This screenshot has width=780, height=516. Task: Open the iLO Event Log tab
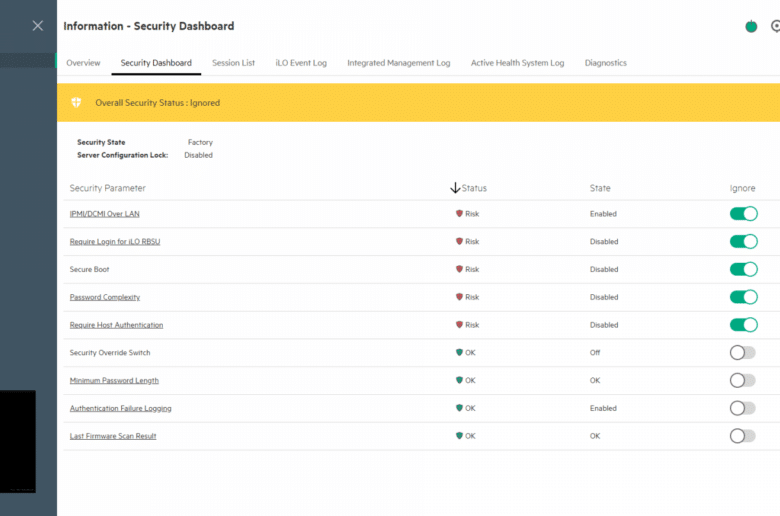point(301,63)
